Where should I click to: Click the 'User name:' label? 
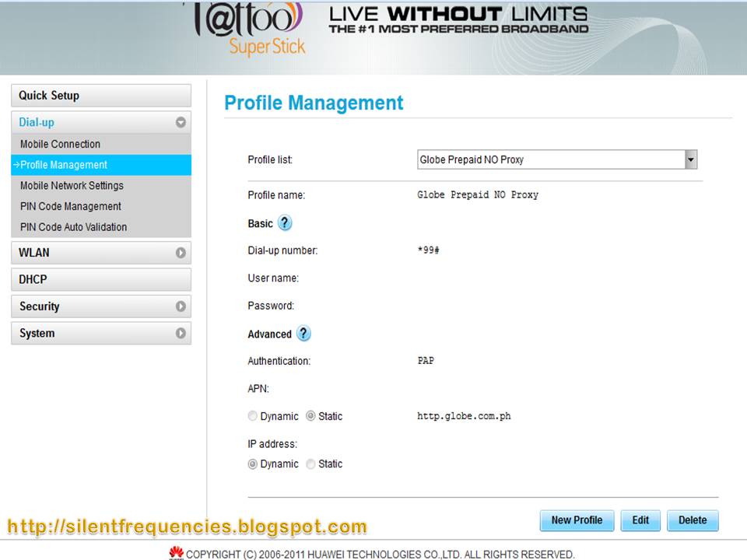tap(273, 278)
